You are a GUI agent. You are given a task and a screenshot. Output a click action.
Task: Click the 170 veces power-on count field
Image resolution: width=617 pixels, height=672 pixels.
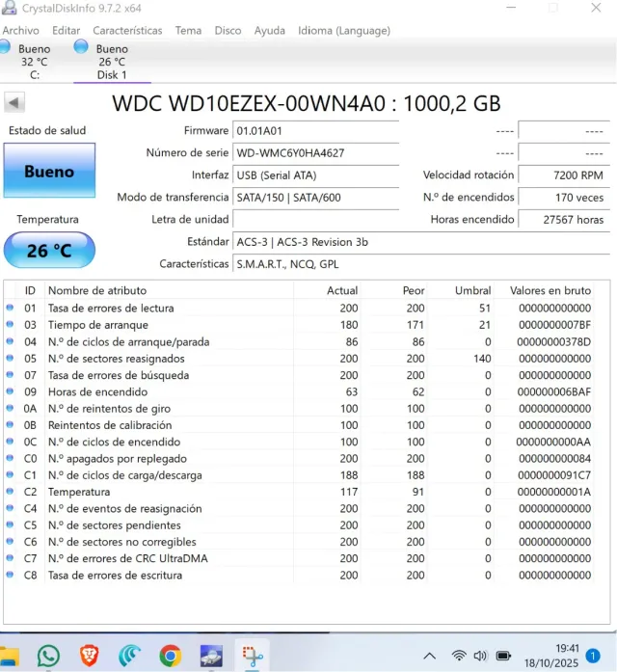564,198
